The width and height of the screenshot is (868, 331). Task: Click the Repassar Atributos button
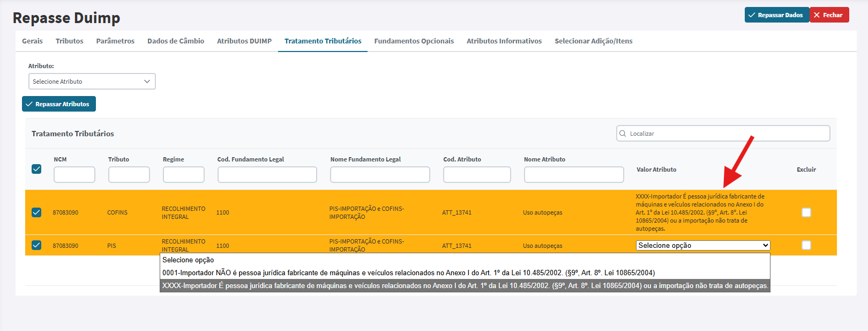click(59, 104)
